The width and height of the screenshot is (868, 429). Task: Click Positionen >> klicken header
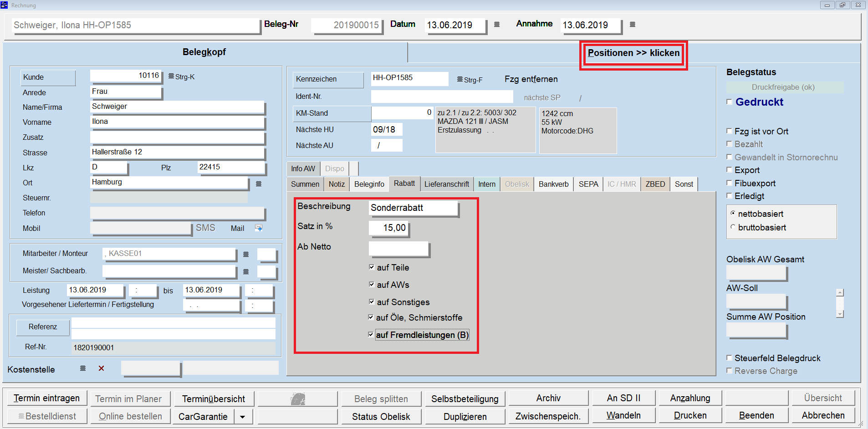633,53
